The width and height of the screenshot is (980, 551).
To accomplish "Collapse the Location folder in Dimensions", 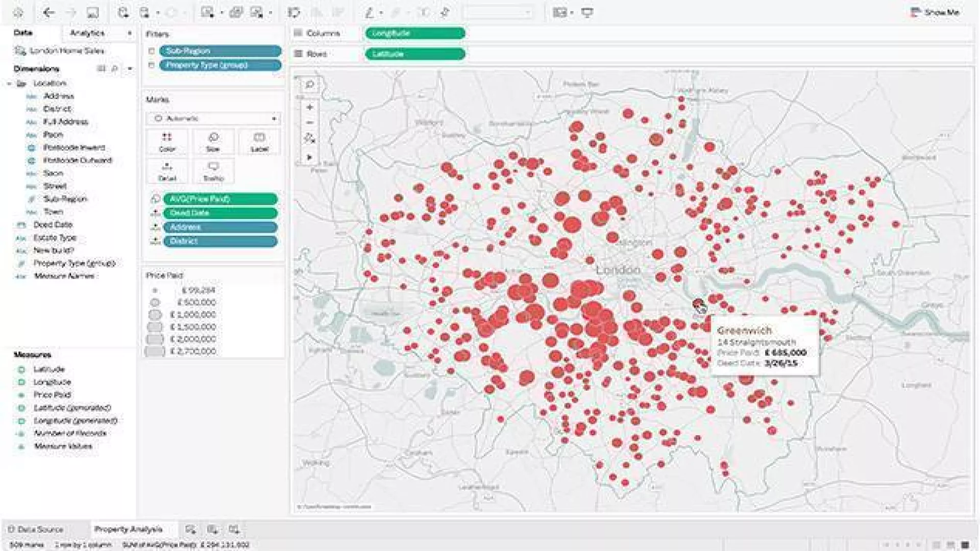I will (x=9, y=83).
